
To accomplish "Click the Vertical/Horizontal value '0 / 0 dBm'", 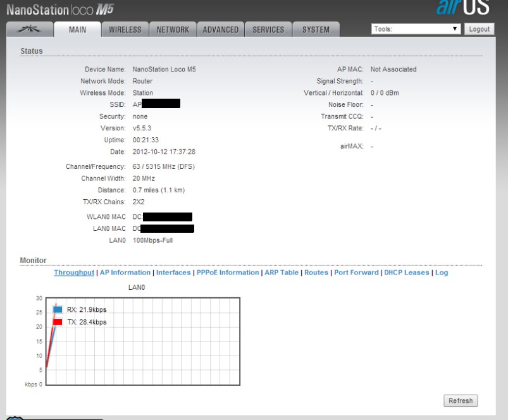I will coord(385,93).
